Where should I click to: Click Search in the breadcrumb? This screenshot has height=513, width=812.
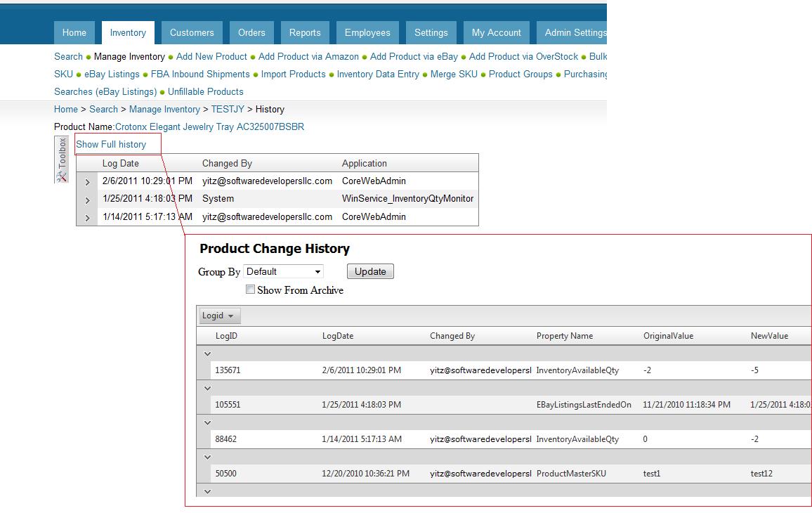(103, 110)
